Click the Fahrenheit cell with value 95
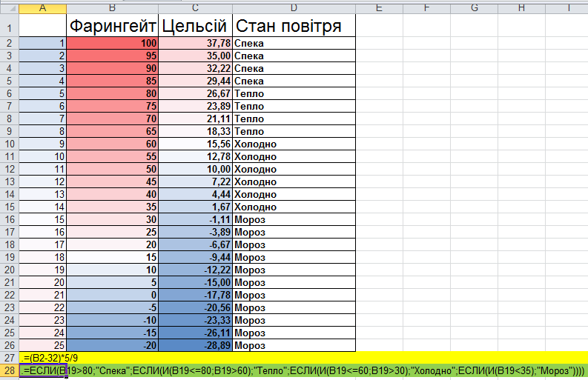Image resolution: width=588 pixels, height=380 pixels. (x=113, y=56)
